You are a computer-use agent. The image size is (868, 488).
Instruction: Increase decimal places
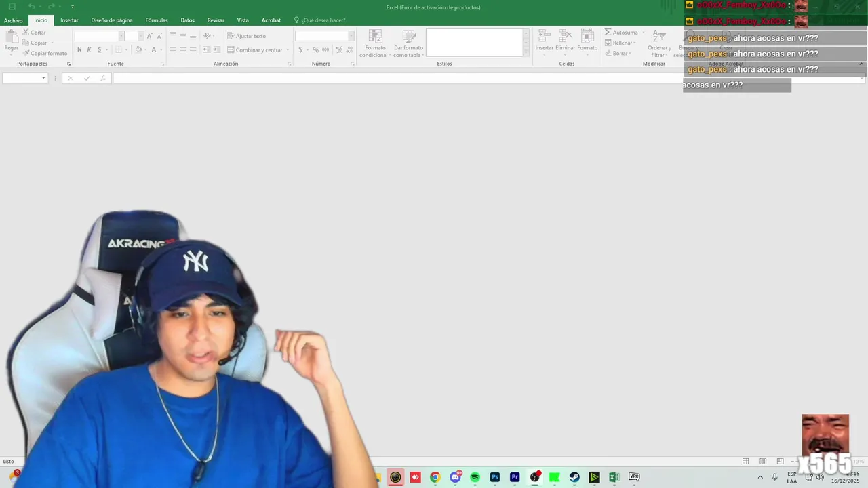(x=339, y=49)
